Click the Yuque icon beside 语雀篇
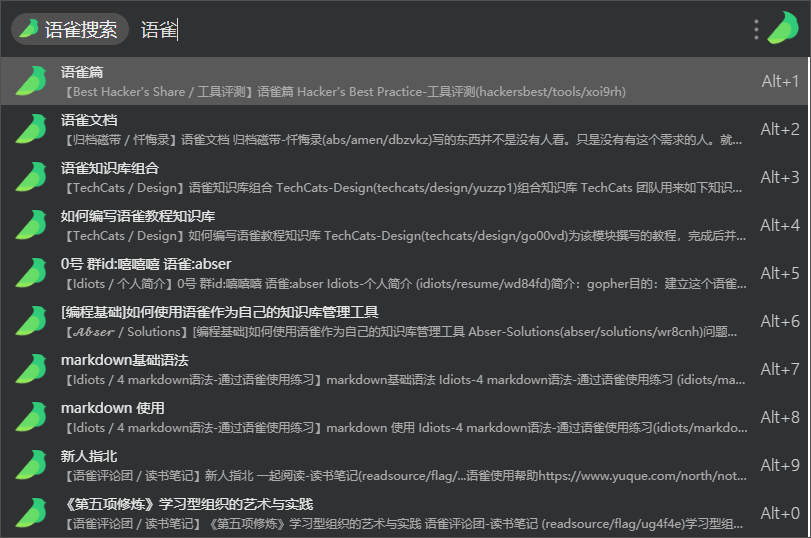Screen dimensions: 811x538 click(x=31, y=81)
